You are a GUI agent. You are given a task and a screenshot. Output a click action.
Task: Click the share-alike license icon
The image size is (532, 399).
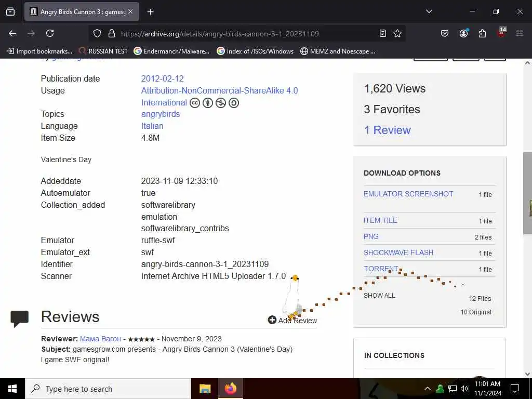point(234,103)
